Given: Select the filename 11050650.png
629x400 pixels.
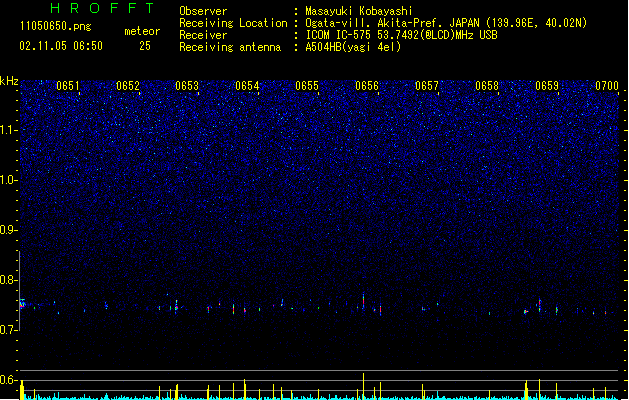Looking at the screenshot, I should pos(56,26).
